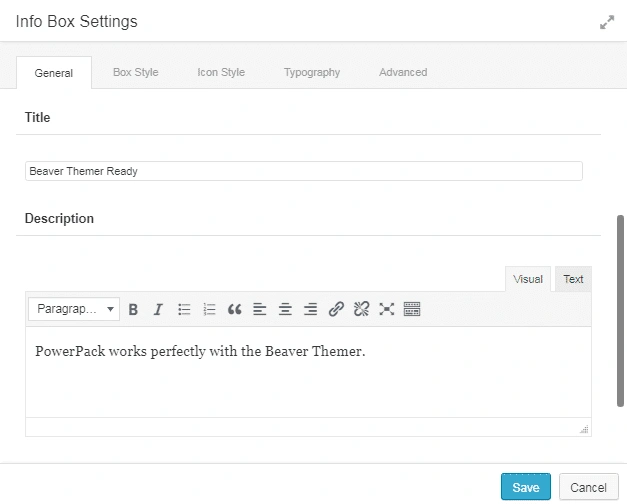Switch to the Box Style tab

[135, 73]
